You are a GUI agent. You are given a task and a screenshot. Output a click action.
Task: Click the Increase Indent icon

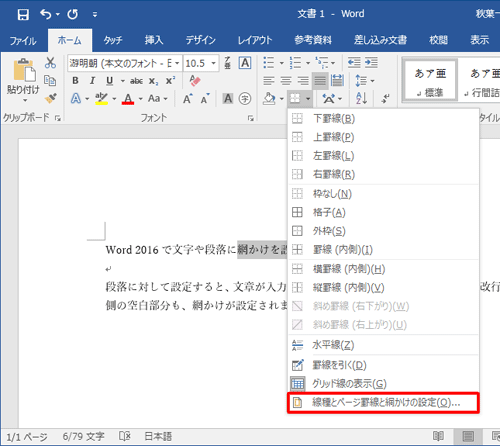coord(371,63)
